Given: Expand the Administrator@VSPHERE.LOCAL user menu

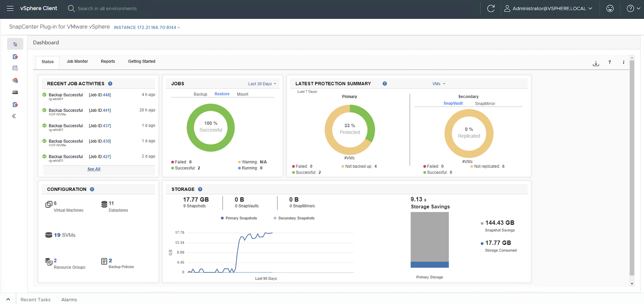Looking at the screenshot, I should coord(549,9).
